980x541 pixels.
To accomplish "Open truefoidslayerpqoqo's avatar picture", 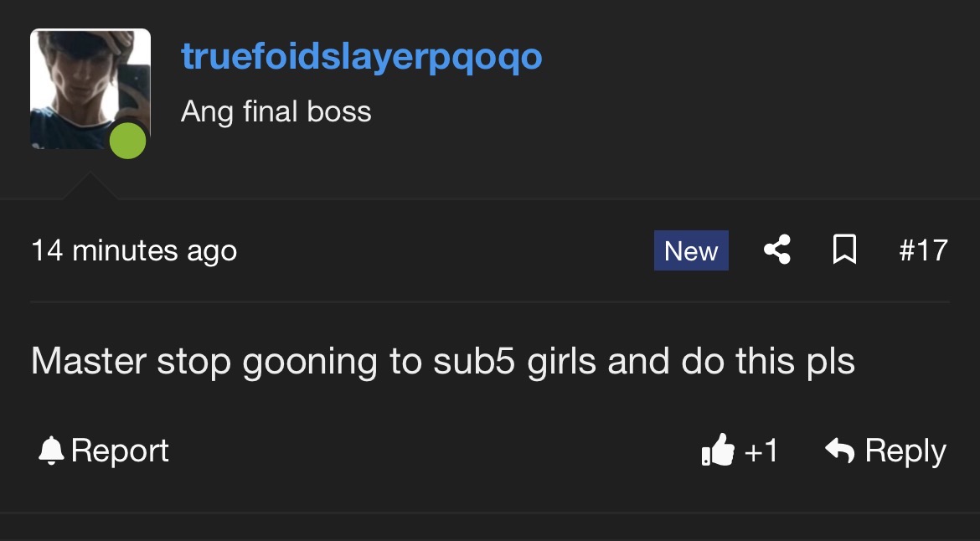I will pos(90,89).
